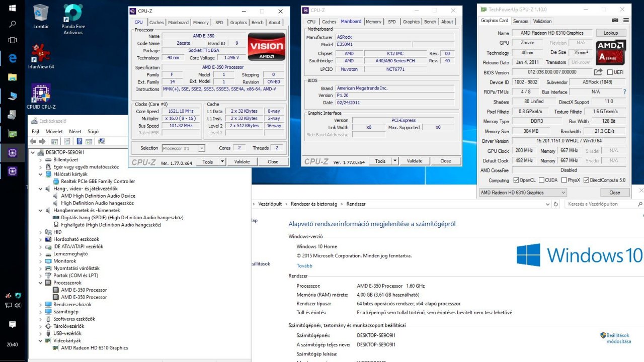Collapse the Videokártyák node

click(41, 340)
